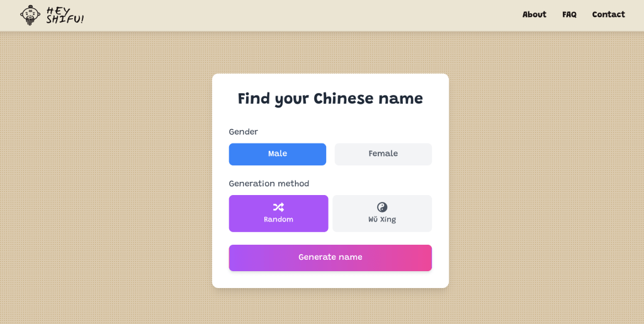Click the Generation method label
Image resolution: width=644 pixels, height=324 pixels.
269,184
